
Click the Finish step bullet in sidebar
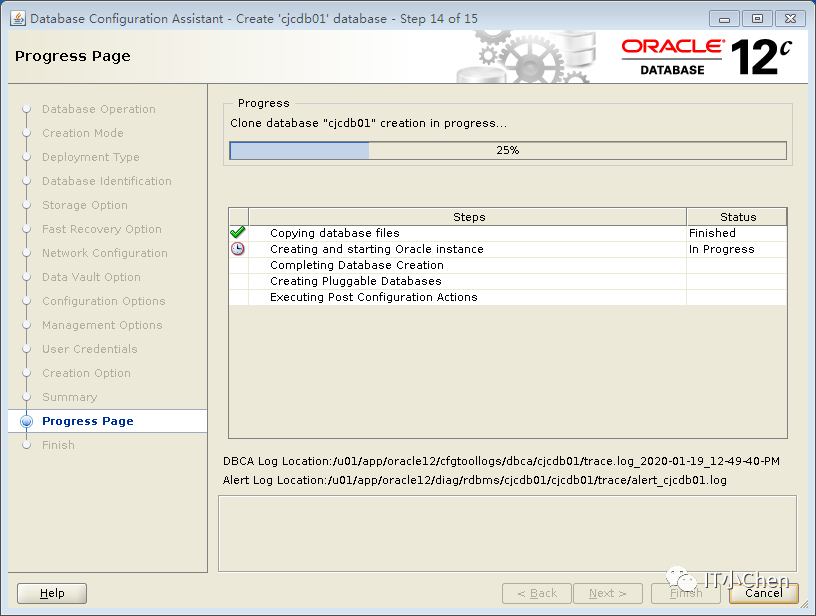click(x=27, y=445)
